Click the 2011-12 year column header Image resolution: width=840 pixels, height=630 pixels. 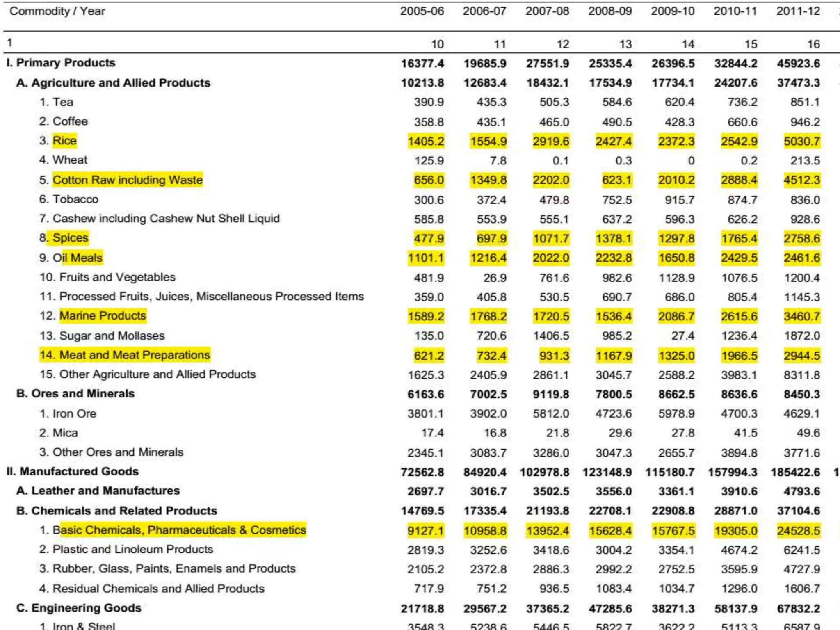798,11
